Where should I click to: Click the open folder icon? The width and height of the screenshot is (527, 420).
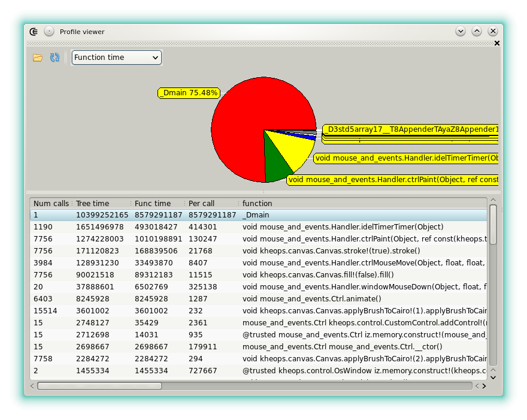click(x=38, y=58)
